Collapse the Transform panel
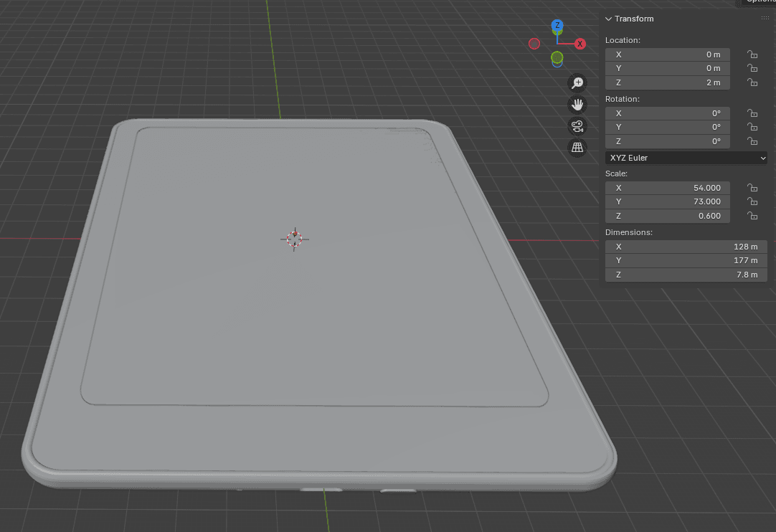 [x=609, y=19]
